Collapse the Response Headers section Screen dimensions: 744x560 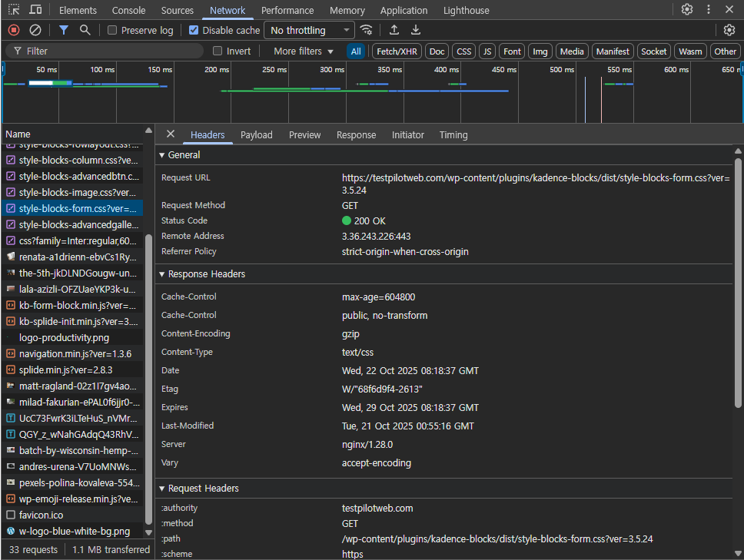[x=203, y=274]
